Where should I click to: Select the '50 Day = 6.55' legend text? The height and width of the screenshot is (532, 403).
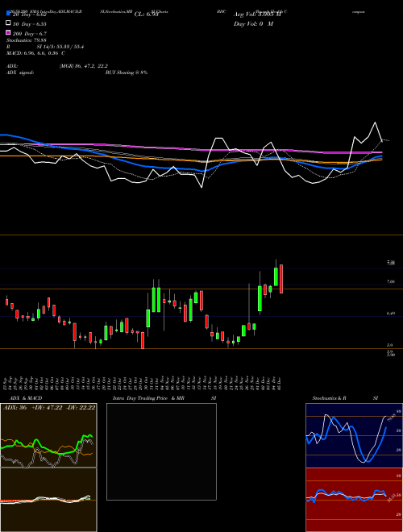30,24
